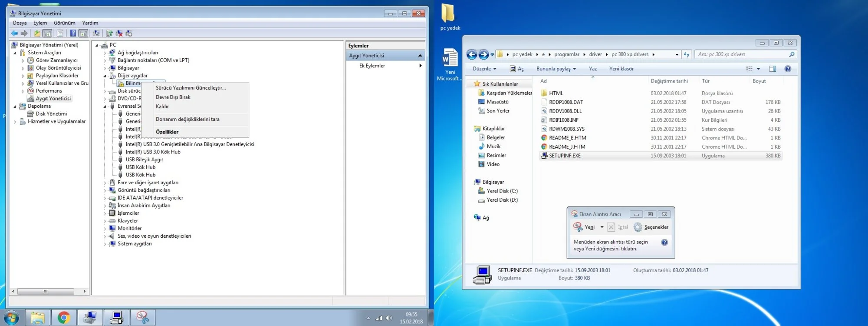Image resolution: width=868 pixels, height=326 pixels.
Task: Open the Düzenle dropdown menu
Action: pos(484,69)
